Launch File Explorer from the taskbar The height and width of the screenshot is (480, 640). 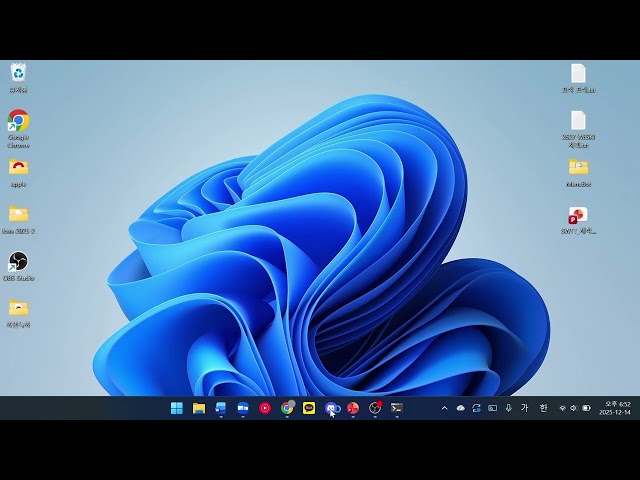(x=199, y=408)
